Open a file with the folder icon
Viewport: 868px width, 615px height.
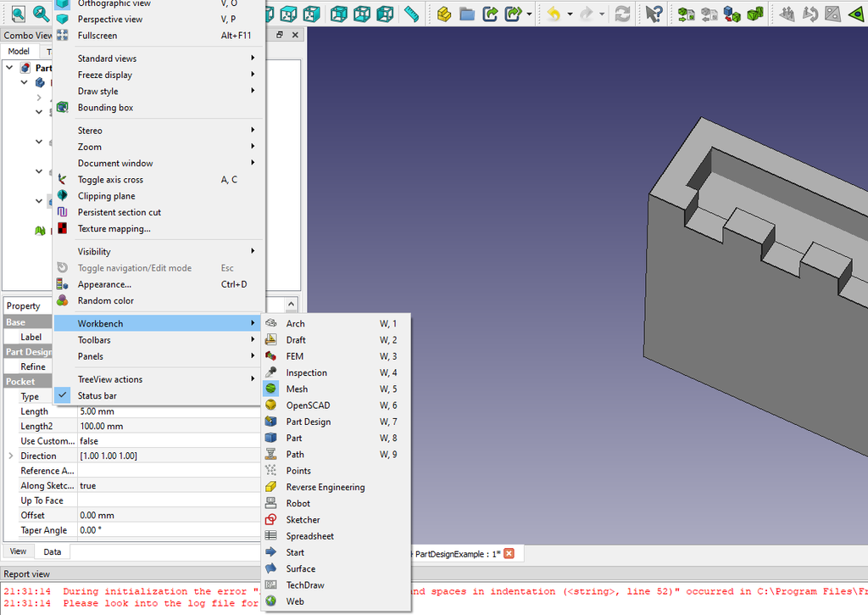pyautogui.click(x=465, y=14)
